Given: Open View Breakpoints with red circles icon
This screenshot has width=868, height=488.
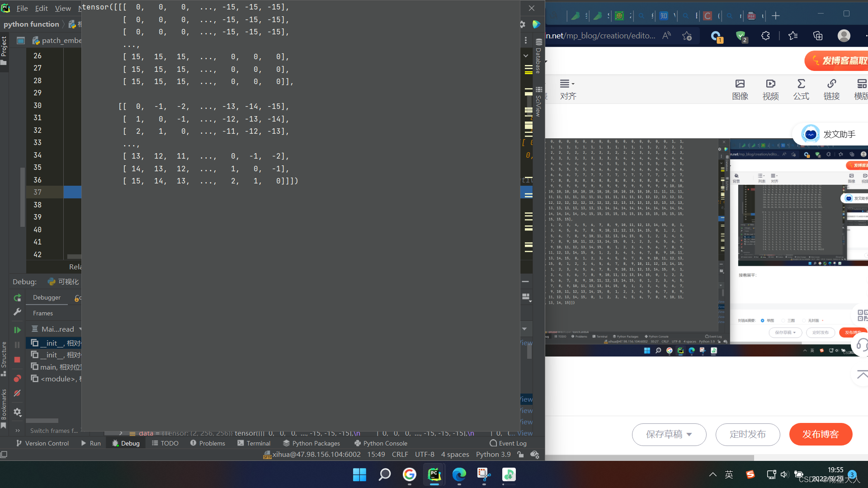Looking at the screenshot, I should pyautogui.click(x=17, y=378).
